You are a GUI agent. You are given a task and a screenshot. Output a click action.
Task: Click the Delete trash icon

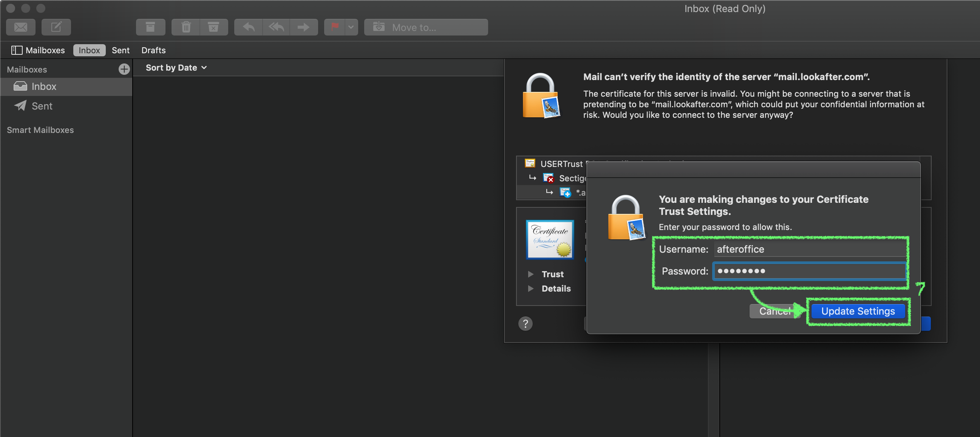point(185,27)
